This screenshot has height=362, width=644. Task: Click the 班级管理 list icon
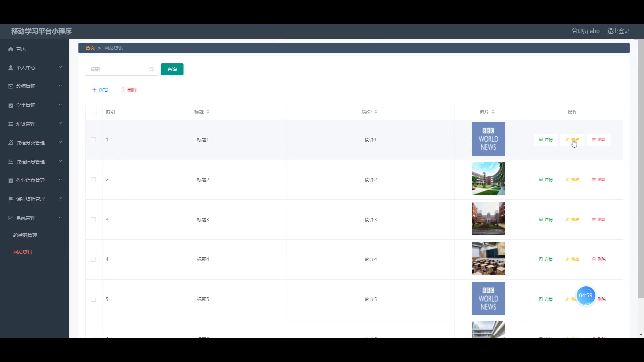[x=11, y=124]
